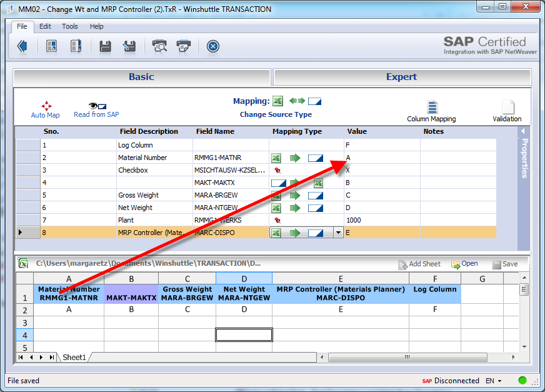Viewport: 545px width, 392px height.
Task: Click the green double-arrow Mapping direction icon
Action: 297,101
